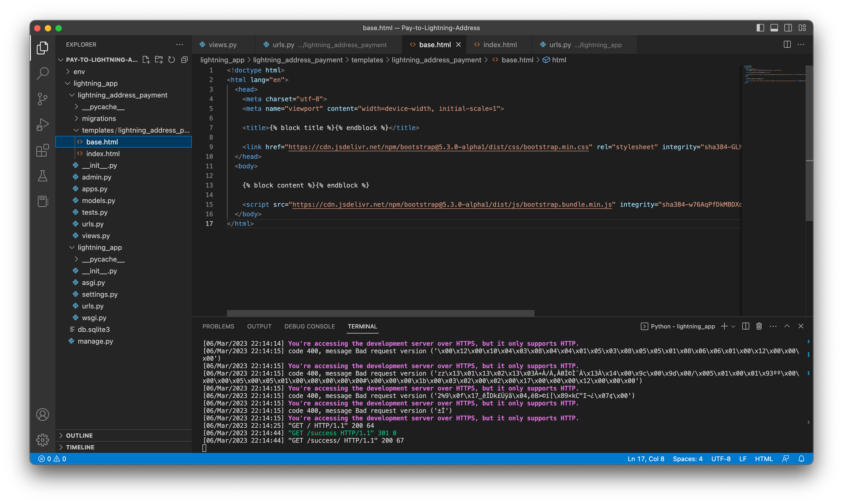Screen dimensions: 843x504
Task: Click the editor horizontal scrollbar
Action: [x=381, y=313]
